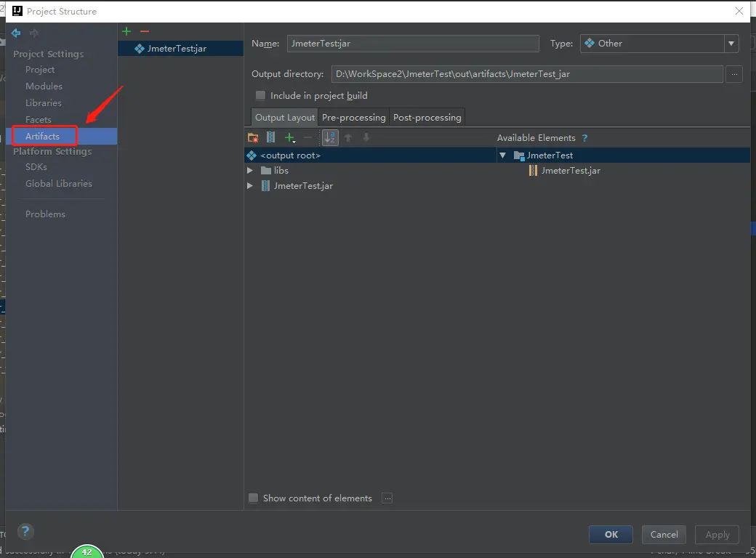The width and height of the screenshot is (756, 558).
Task: Click the Apply button
Action: [717, 535]
